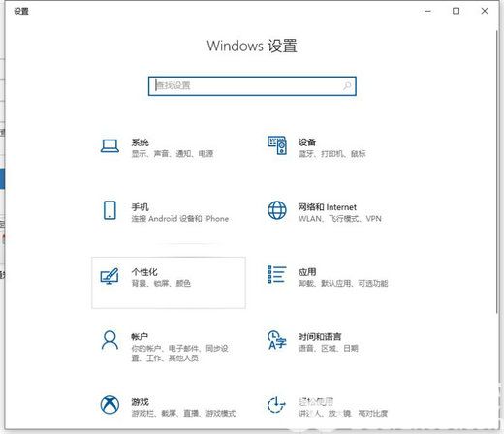Open the Accounts (帐户) person icon
The image size is (504, 434).
click(x=110, y=340)
